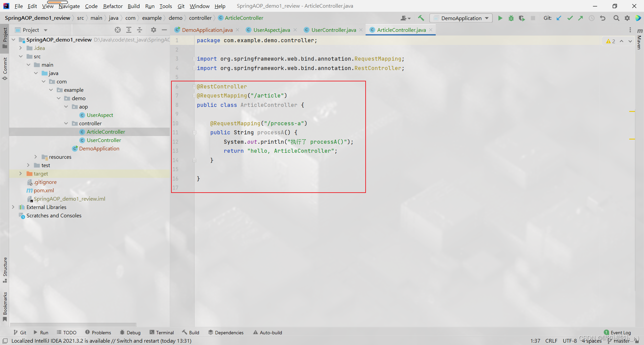Toggle tool window bars icon in status bar

[5, 341]
